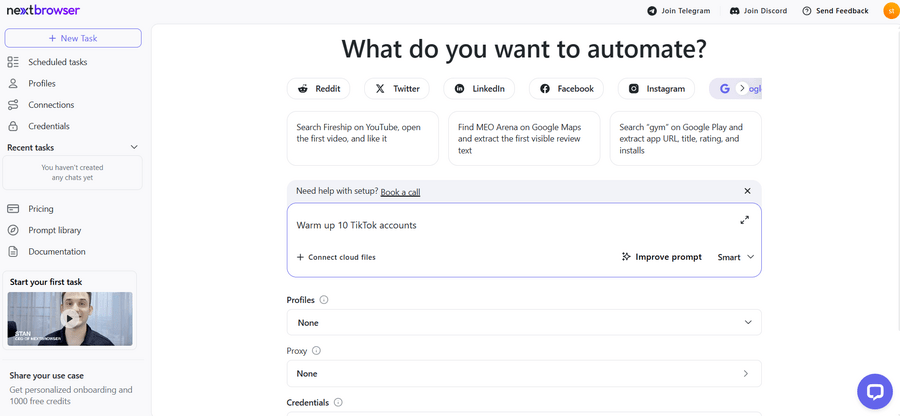
Task: Select the Reddit platform chip
Action: coord(318,89)
